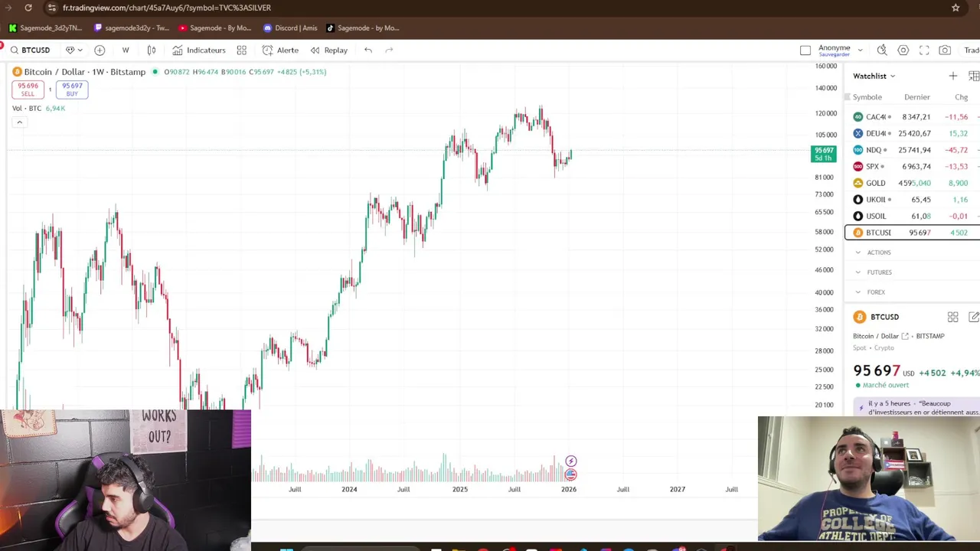The width and height of the screenshot is (980, 551).
Task: Click the plus icon to compare or add a symbol
Action: [x=100, y=50]
